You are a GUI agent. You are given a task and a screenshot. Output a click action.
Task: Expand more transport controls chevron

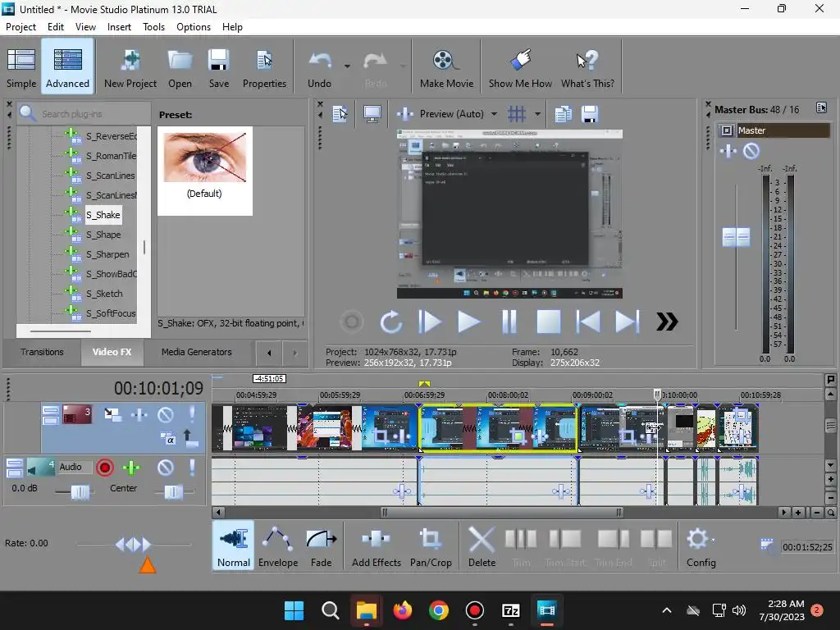tap(667, 322)
